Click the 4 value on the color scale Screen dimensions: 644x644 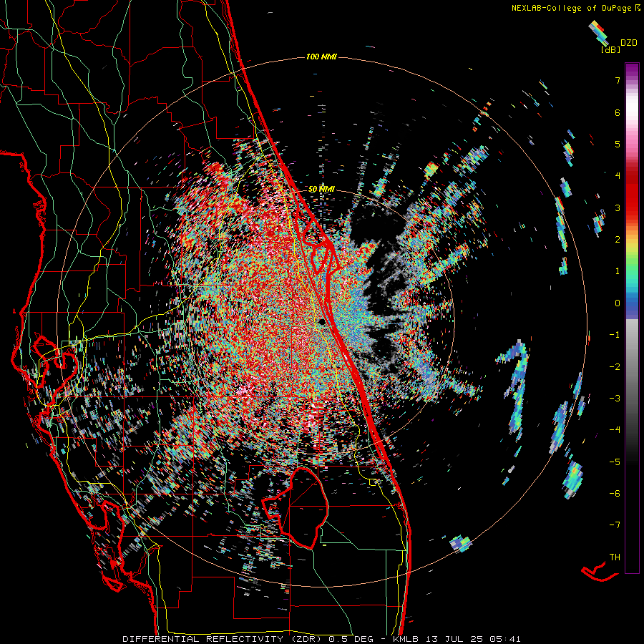click(x=618, y=176)
